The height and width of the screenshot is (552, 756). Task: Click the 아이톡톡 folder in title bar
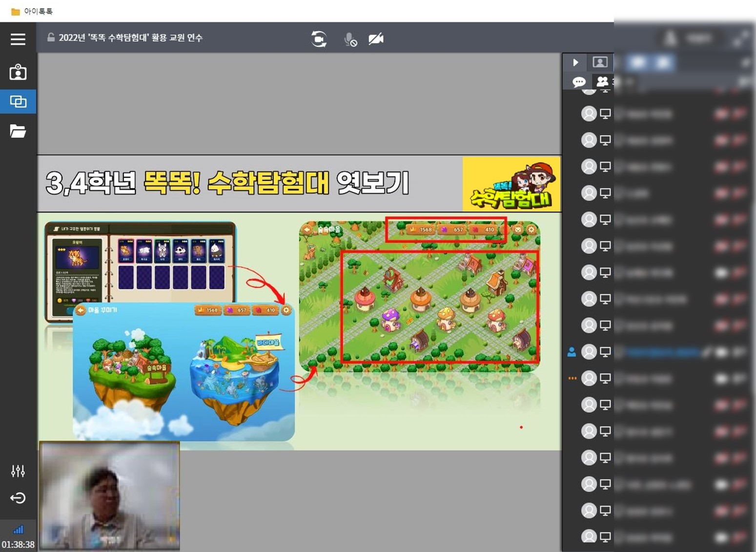tap(32, 11)
